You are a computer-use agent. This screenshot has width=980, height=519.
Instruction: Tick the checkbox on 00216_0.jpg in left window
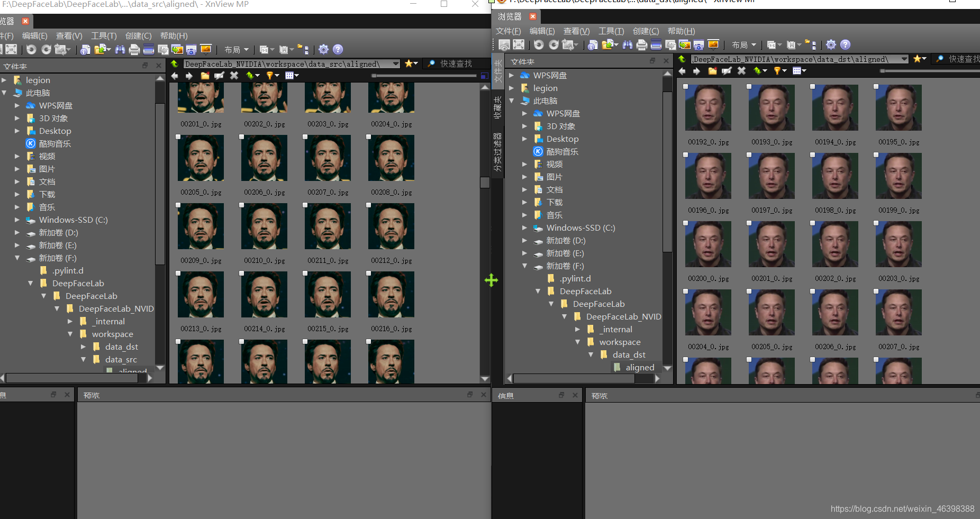(369, 274)
